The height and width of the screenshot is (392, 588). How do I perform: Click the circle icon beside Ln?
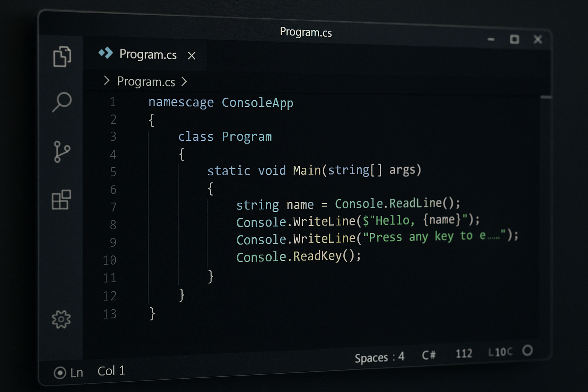pos(60,372)
